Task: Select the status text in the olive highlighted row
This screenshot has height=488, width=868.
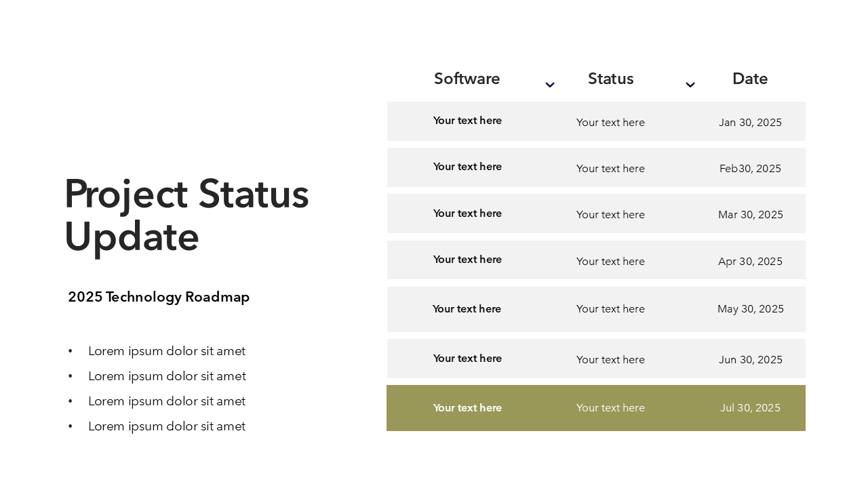Action: pos(610,408)
